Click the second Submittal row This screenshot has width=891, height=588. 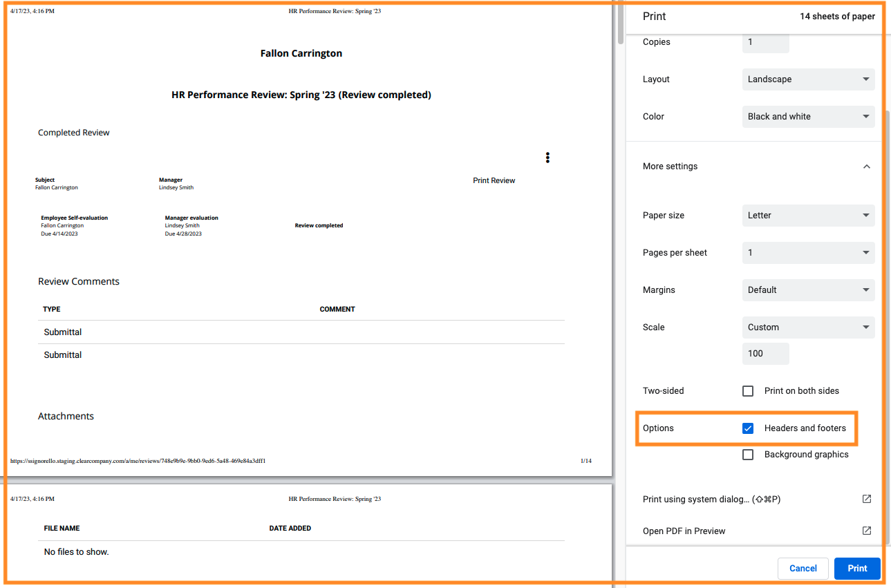[301, 355]
